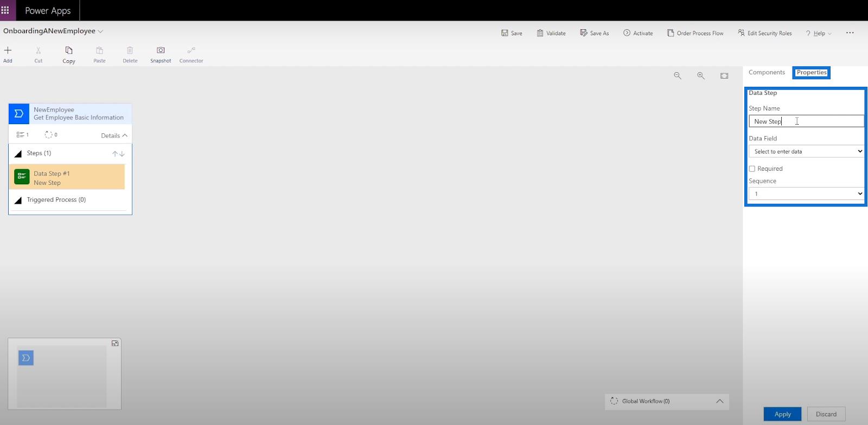The width and height of the screenshot is (868, 425).
Task: Zoom in on the canvas
Action: click(x=701, y=76)
